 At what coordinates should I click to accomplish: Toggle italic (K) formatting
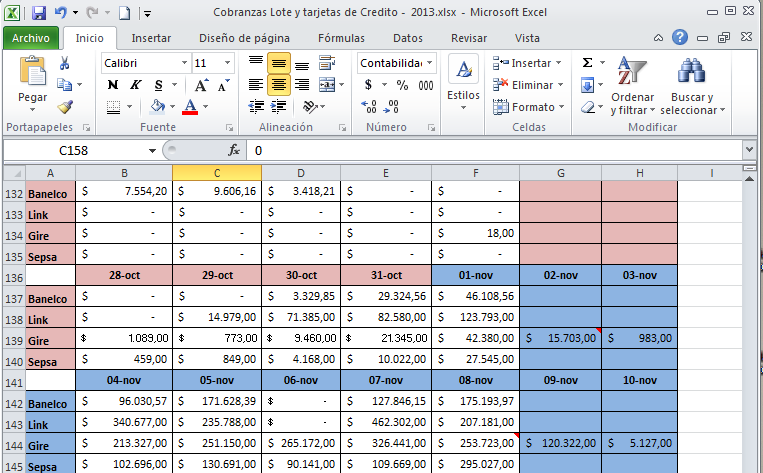(134, 85)
